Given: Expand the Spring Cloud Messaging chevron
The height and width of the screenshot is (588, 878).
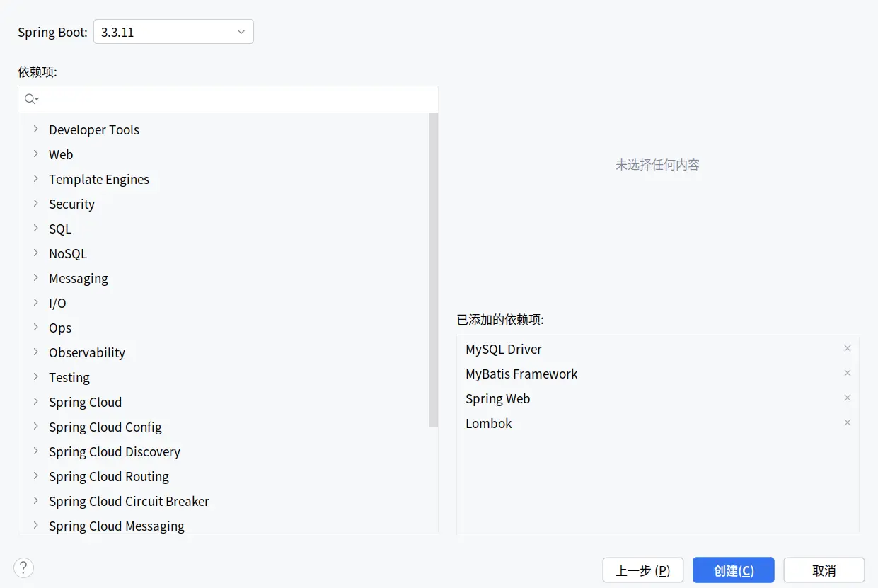Looking at the screenshot, I should [x=35, y=526].
